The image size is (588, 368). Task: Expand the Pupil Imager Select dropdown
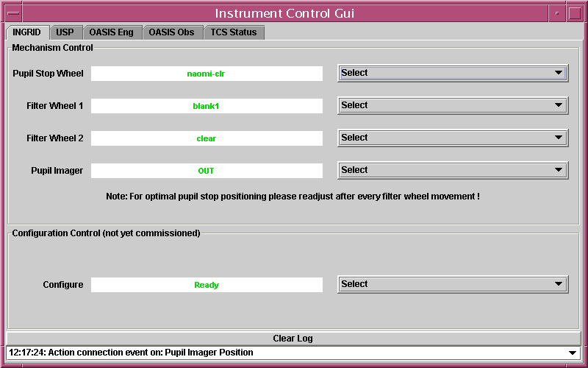click(x=453, y=170)
